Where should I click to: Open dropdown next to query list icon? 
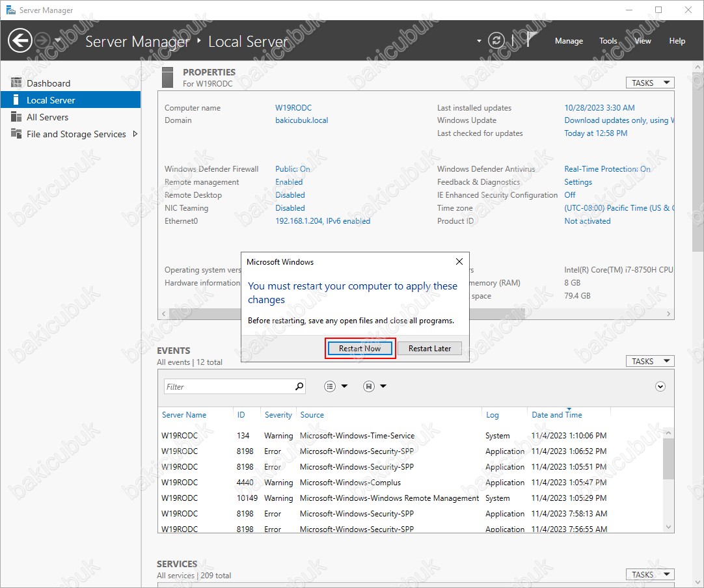[344, 386]
